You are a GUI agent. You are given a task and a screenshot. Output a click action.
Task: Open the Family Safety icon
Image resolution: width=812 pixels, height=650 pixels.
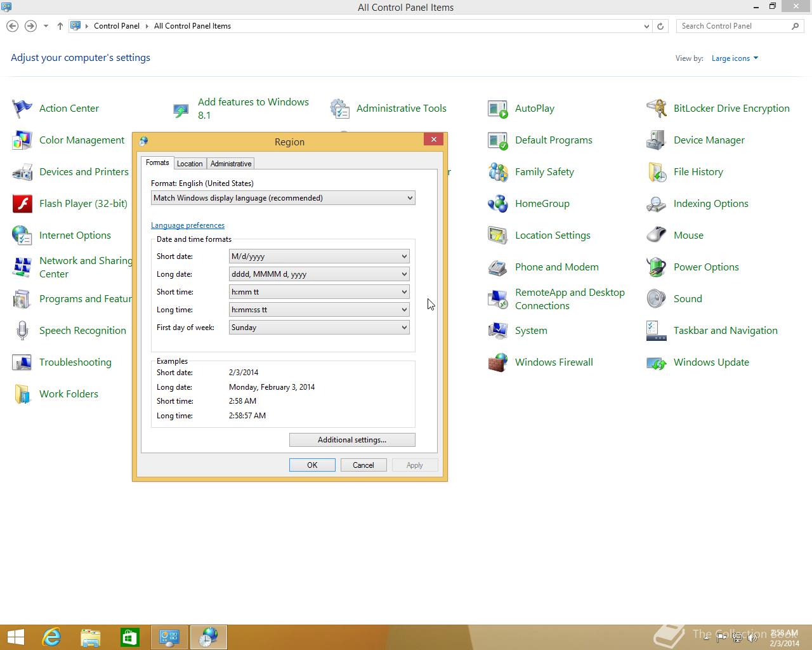498,172
